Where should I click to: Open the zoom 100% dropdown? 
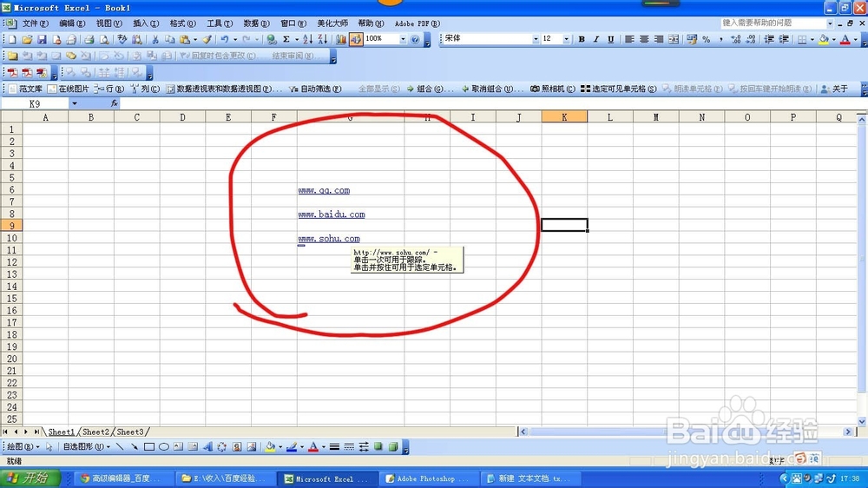click(x=403, y=39)
